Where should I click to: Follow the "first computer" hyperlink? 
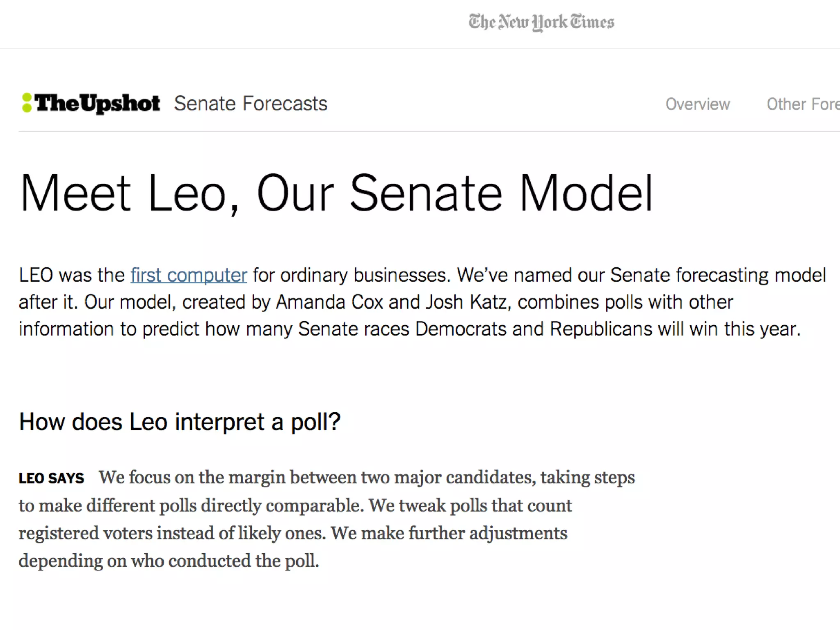pyautogui.click(x=189, y=275)
